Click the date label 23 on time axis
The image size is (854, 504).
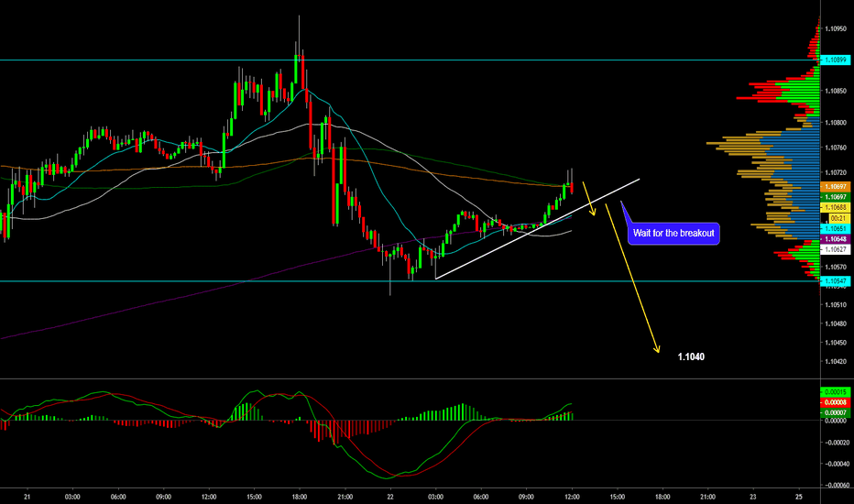tap(751, 496)
